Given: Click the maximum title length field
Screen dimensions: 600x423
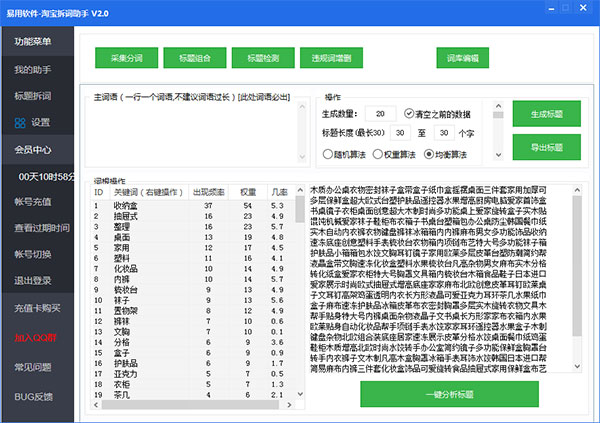Looking at the screenshot, I should coord(444,133).
